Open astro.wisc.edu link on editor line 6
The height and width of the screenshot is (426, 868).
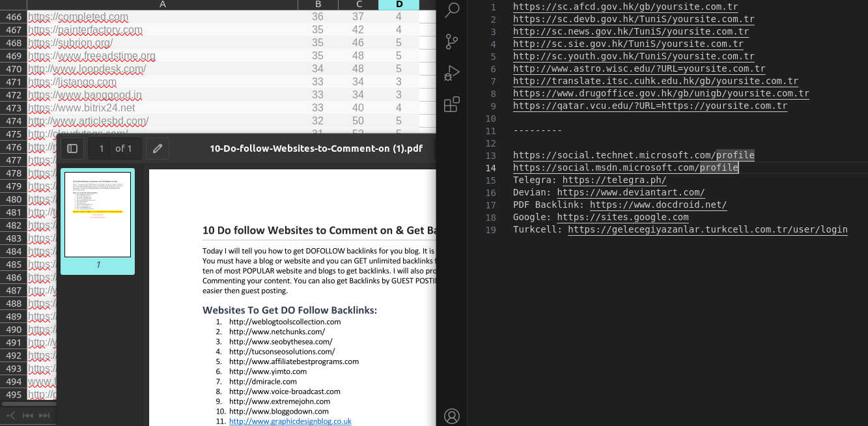point(639,69)
